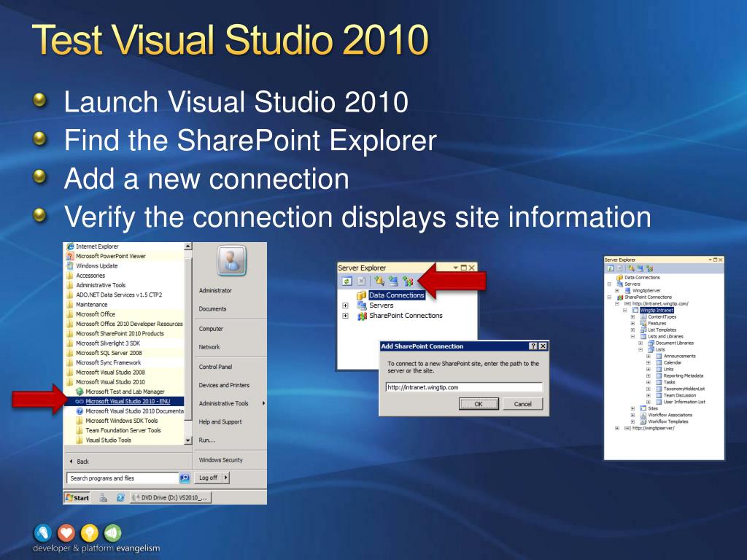Select the DVD Drive (D:) taskbar button

coord(170,497)
